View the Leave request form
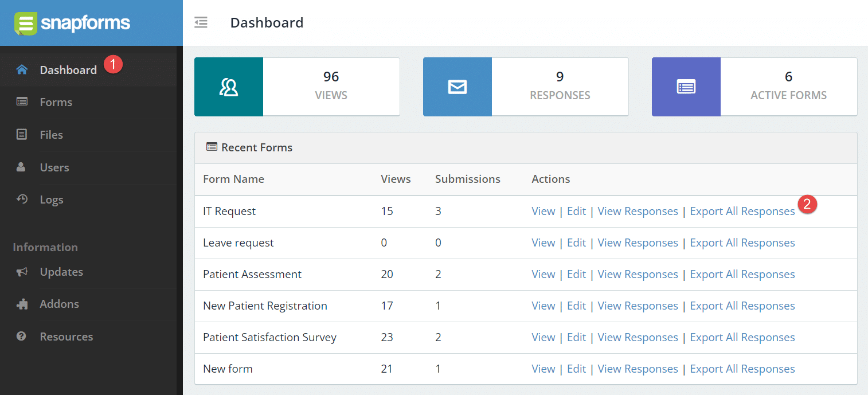The width and height of the screenshot is (868, 395). (544, 243)
